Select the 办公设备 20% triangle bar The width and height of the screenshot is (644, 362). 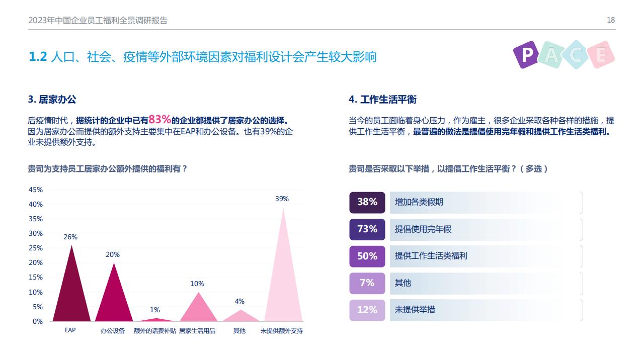(113, 299)
